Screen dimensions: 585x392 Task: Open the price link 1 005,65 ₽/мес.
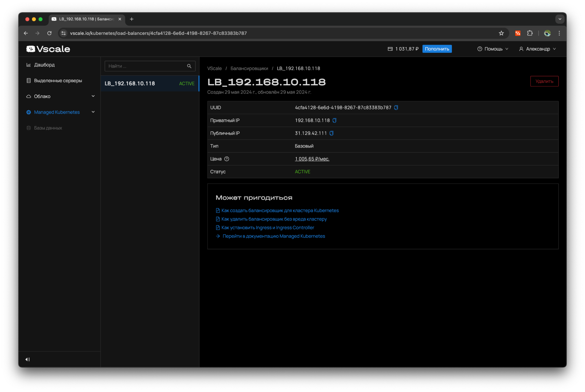click(312, 159)
